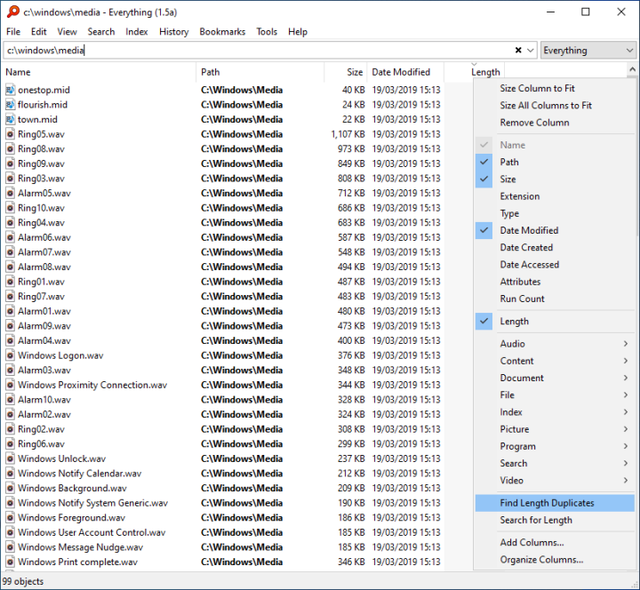This screenshot has height=590, width=640.
Task: Click the Ring02.wav audio file icon
Action: (x=10, y=429)
